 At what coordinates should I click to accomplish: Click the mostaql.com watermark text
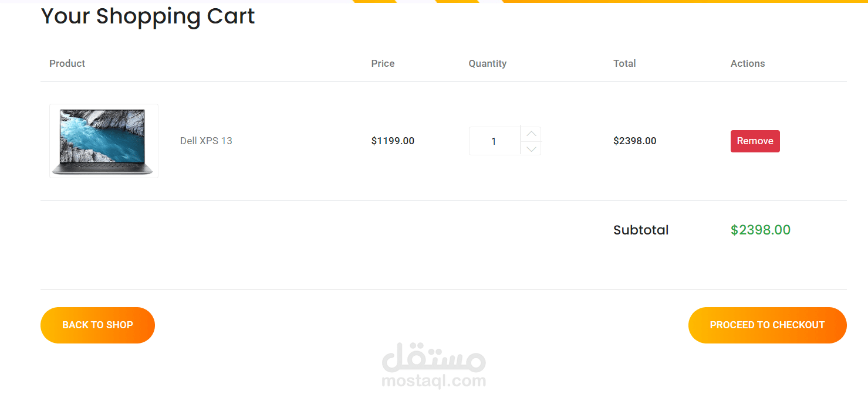point(434,382)
